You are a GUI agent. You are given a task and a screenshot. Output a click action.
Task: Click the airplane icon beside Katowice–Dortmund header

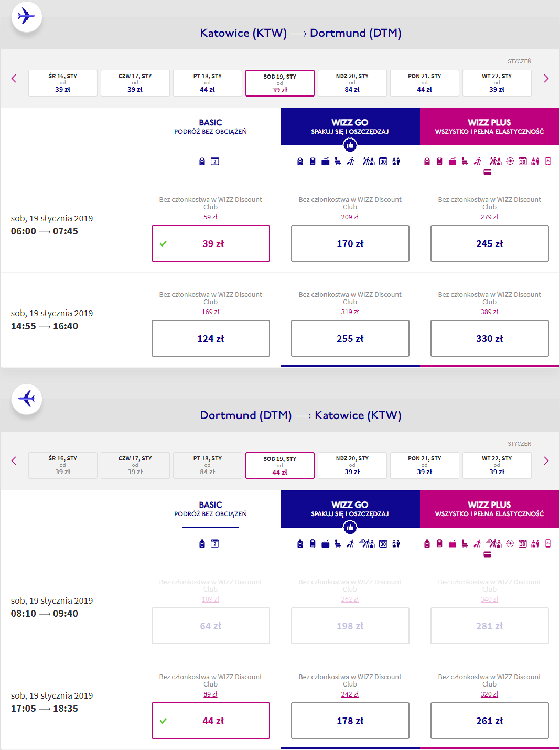point(26,16)
